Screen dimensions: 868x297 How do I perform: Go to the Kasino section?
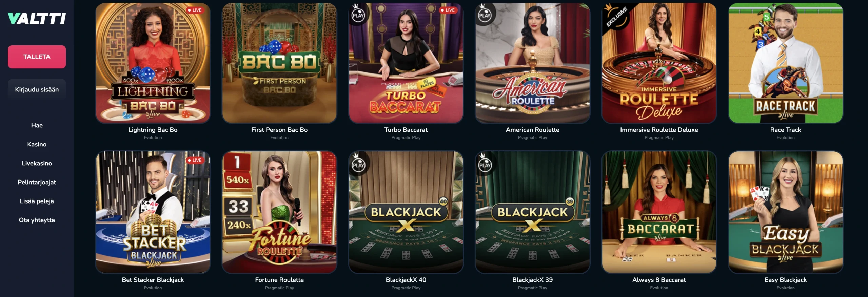pyautogui.click(x=37, y=144)
